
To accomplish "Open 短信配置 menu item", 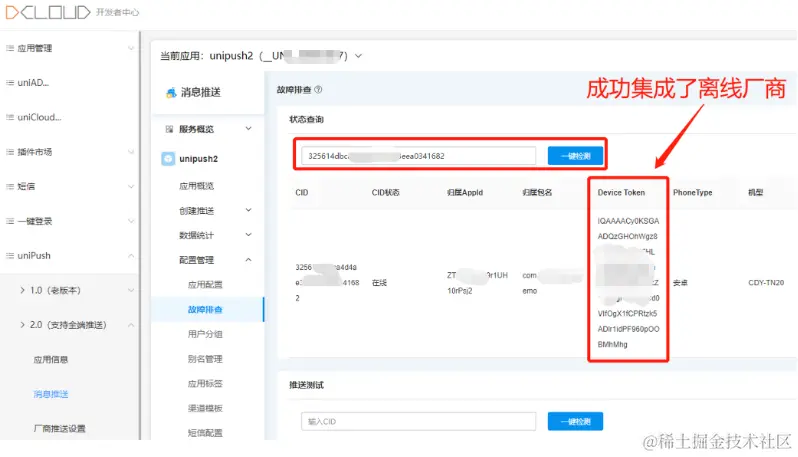I will coord(205,433).
